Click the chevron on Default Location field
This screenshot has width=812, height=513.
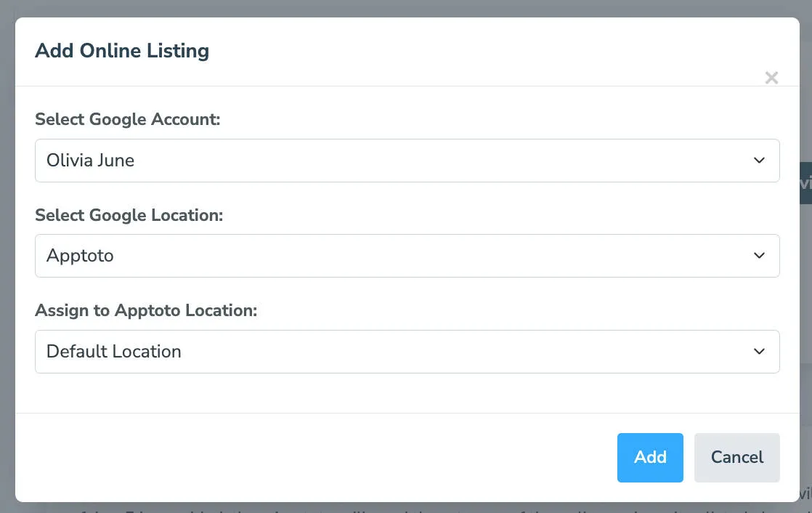[759, 351]
